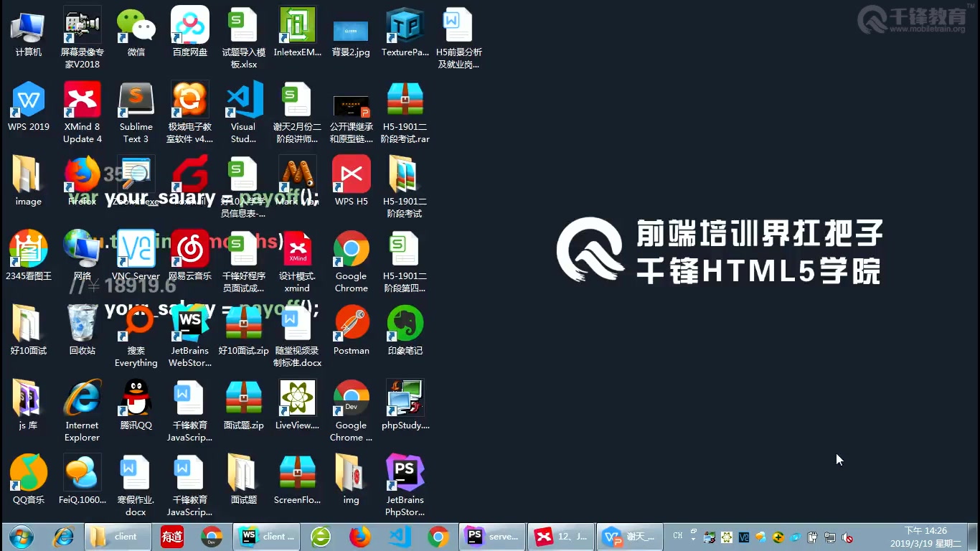Select the 设计模式.xmind file
Image resolution: width=980 pixels, height=551 pixels.
pos(298,262)
